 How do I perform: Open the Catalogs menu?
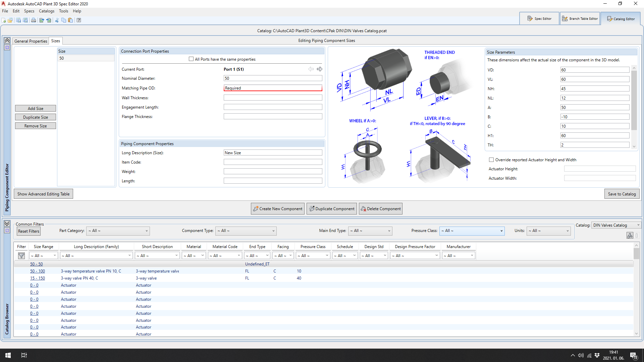(x=46, y=11)
